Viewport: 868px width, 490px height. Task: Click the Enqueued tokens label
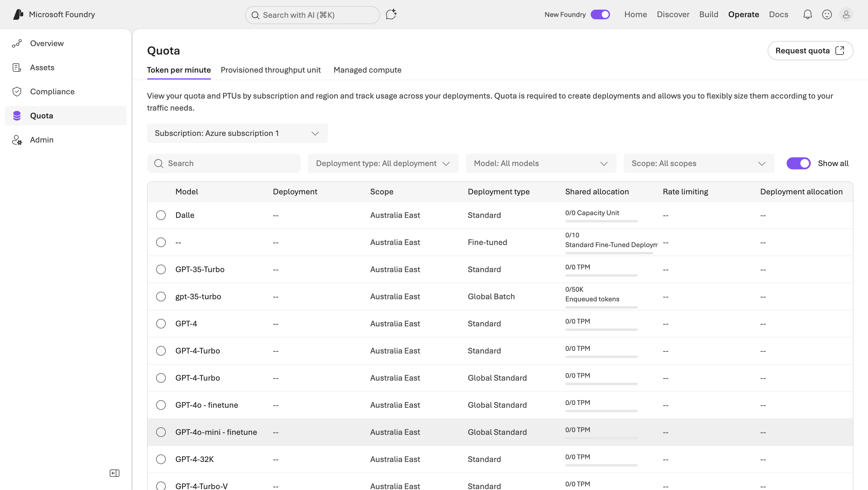[x=592, y=299]
